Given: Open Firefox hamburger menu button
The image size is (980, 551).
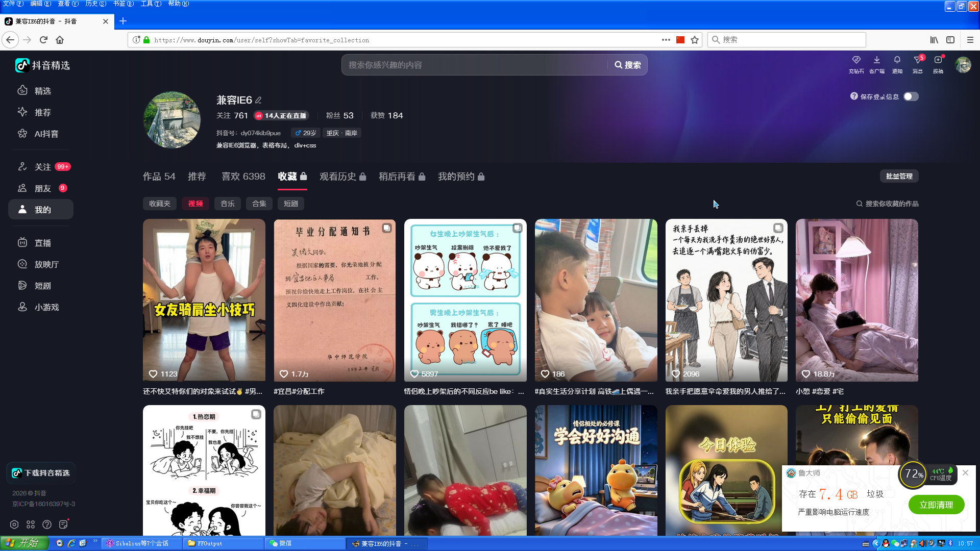Looking at the screenshot, I should tap(970, 40).
